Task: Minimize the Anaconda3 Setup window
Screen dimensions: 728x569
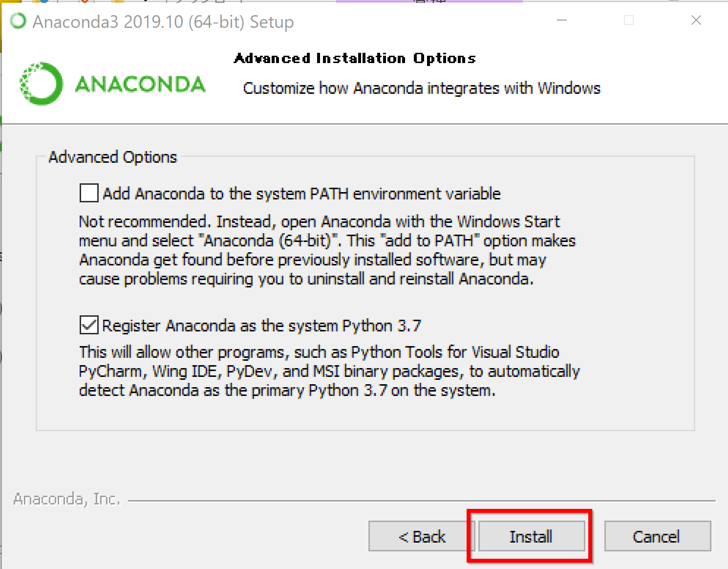Action: coord(562,21)
